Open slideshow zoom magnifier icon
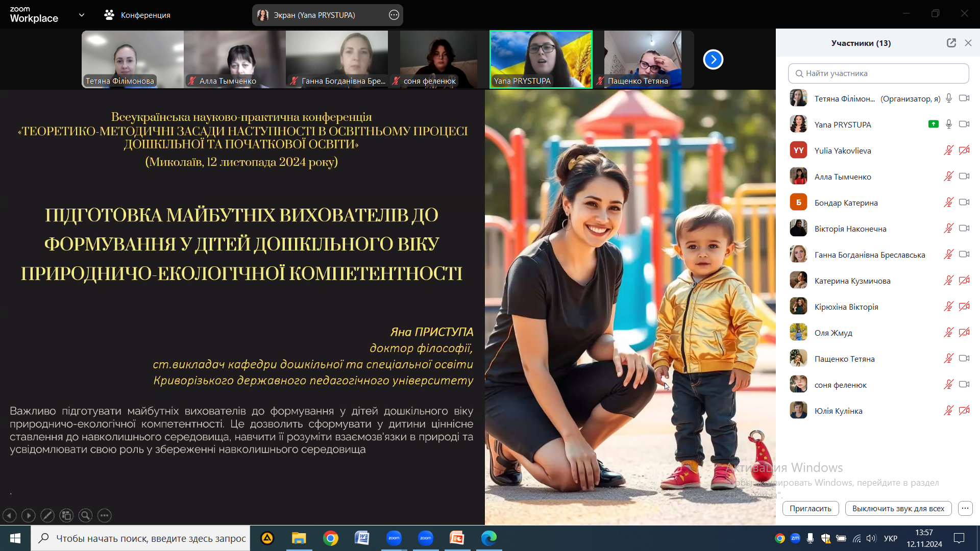The width and height of the screenshot is (980, 551). 85,516
